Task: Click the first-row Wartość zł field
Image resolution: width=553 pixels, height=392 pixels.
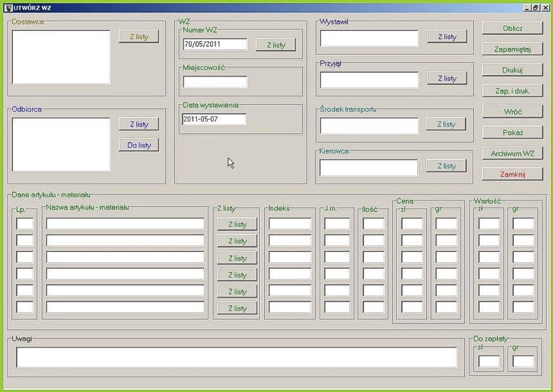Action: (x=489, y=224)
